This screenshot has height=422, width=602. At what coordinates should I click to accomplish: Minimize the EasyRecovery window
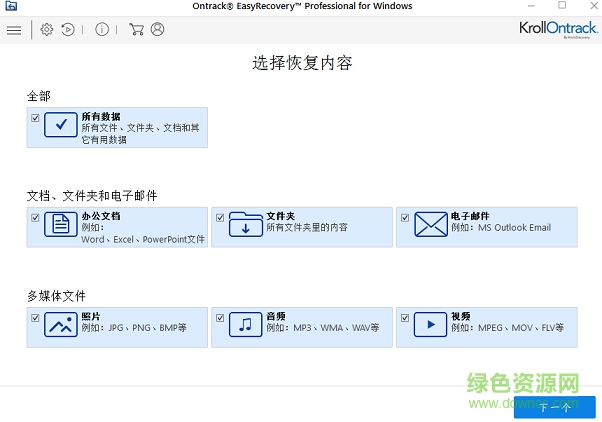click(531, 6)
